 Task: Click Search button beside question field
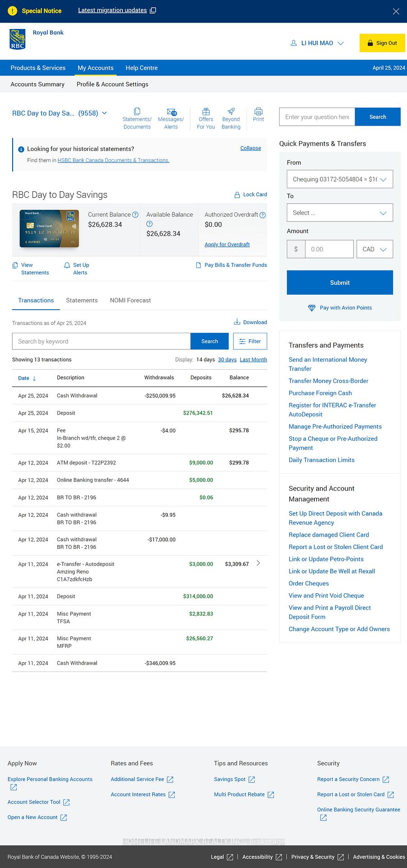point(378,117)
